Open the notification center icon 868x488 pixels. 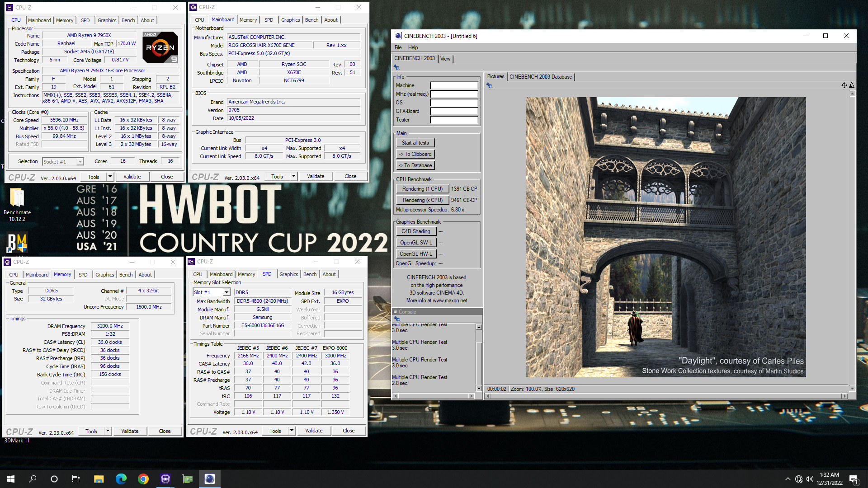point(854,479)
